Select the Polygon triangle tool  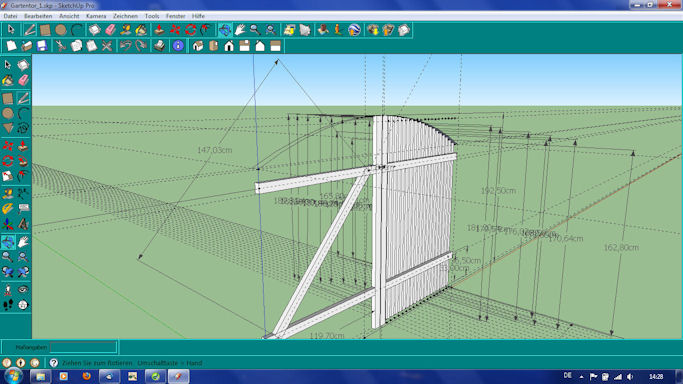coord(8,128)
